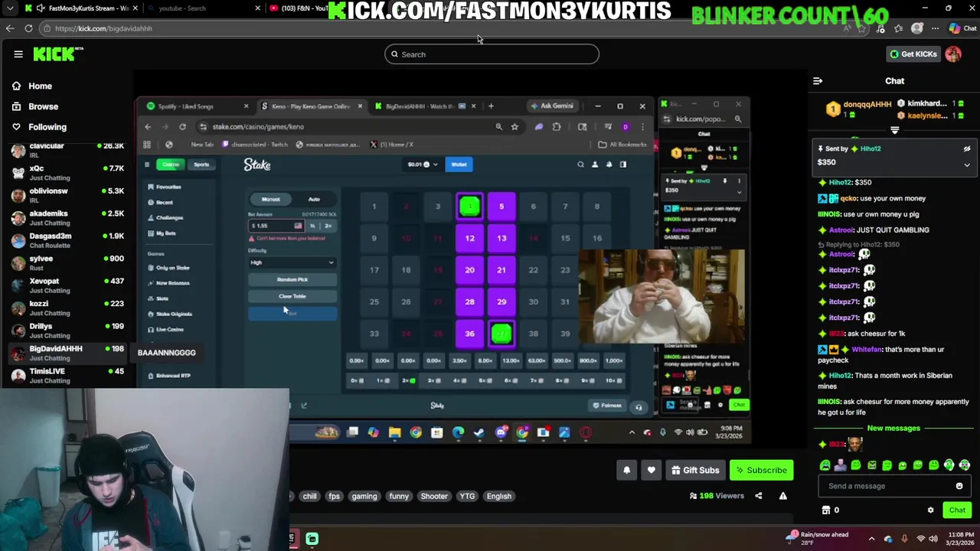Image resolution: width=980 pixels, height=551 pixels.
Task: Open Windows volume control
Action: pyautogui.click(x=935, y=539)
